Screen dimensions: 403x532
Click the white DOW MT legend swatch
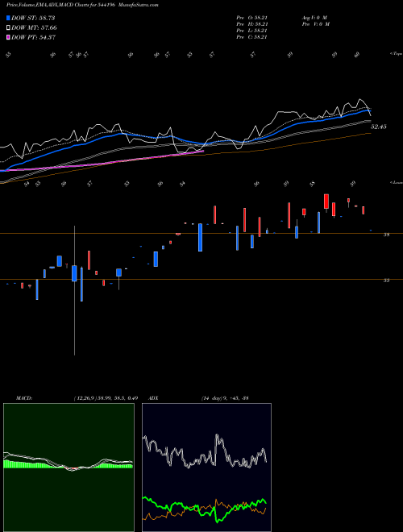pos(9,28)
